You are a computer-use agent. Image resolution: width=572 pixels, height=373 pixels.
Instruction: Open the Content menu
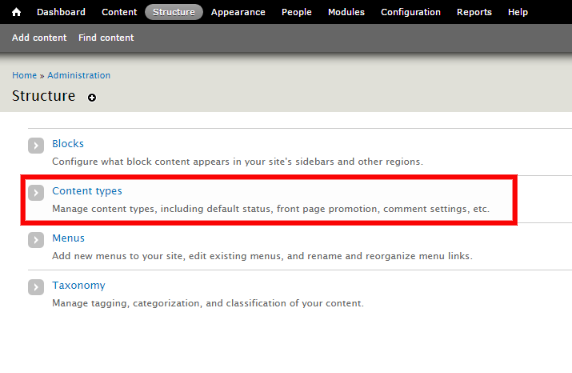click(x=119, y=12)
